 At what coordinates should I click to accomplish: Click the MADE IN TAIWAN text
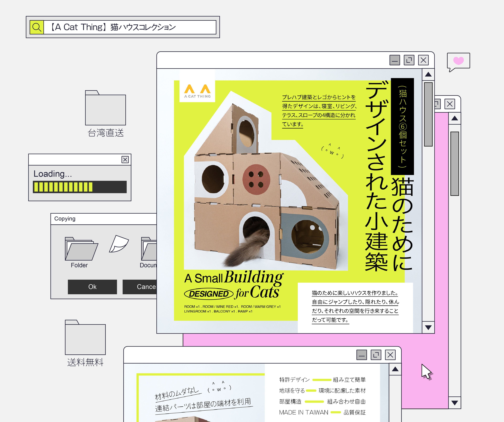pos(304,412)
